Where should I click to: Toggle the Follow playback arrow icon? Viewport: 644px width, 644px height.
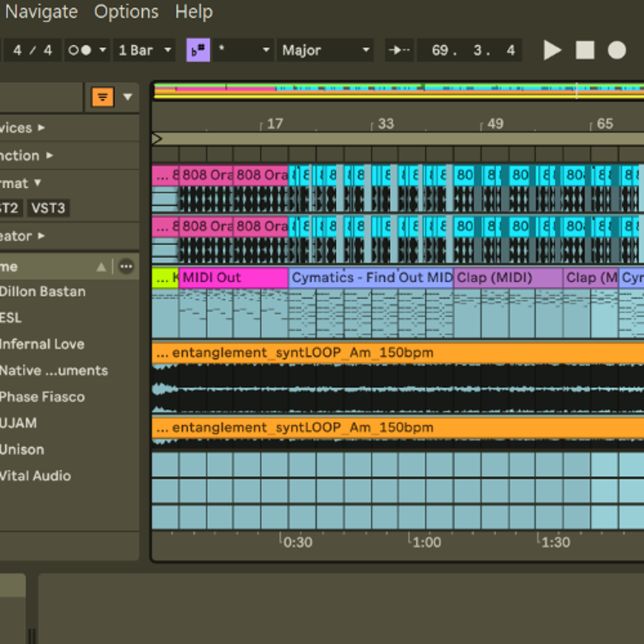(x=399, y=50)
